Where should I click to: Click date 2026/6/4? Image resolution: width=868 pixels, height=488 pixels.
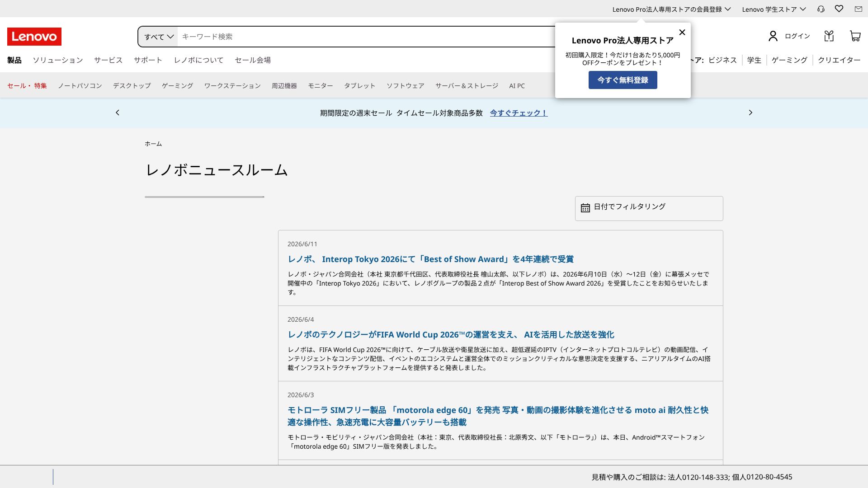coord(301,319)
